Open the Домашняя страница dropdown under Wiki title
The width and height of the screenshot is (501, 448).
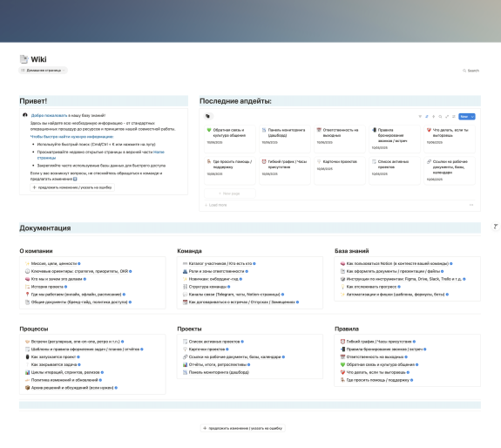pos(43,71)
